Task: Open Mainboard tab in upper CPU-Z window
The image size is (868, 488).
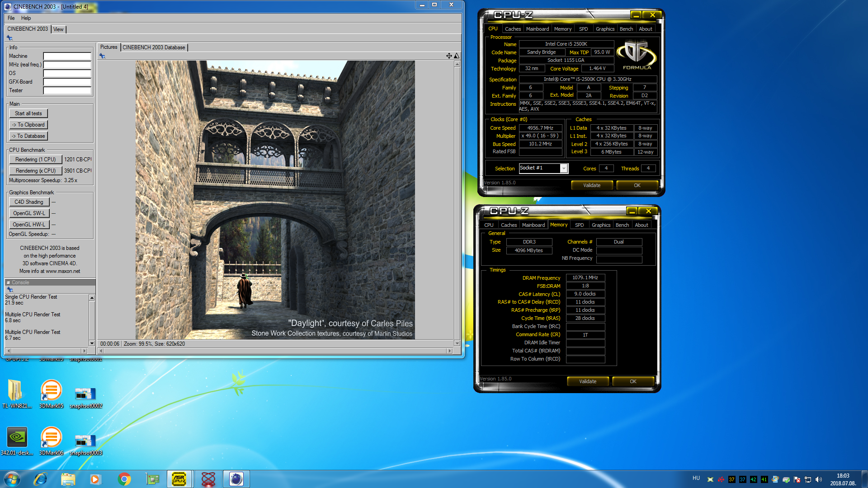Action: [538, 29]
